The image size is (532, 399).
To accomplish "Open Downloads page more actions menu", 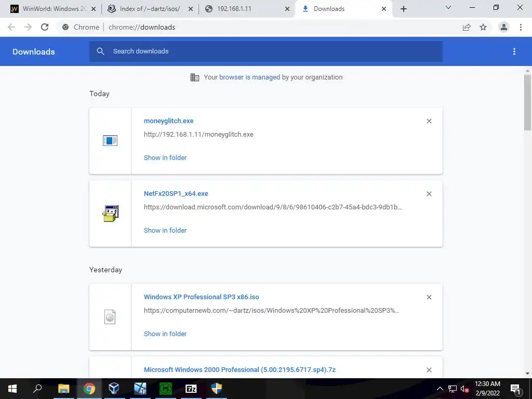I will point(514,51).
